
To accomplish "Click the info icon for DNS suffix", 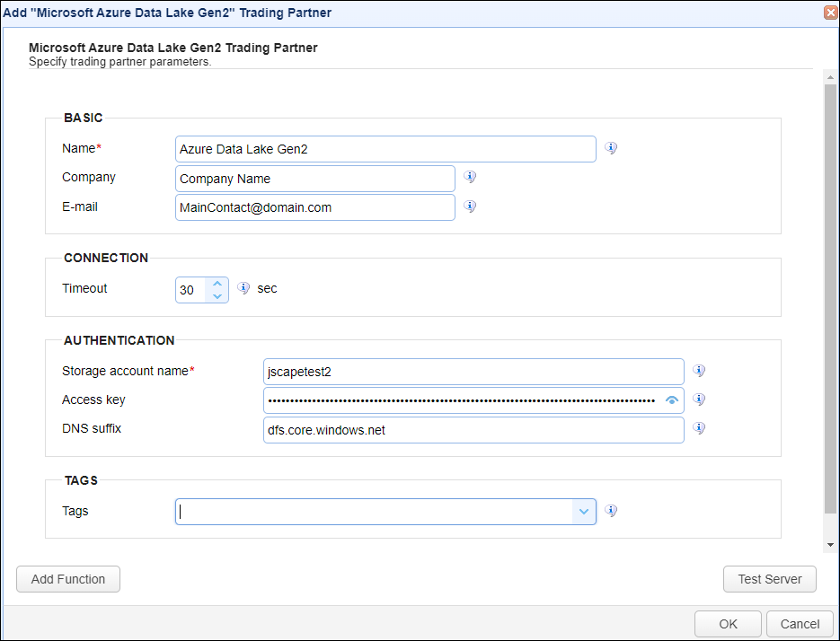I will 699,428.
